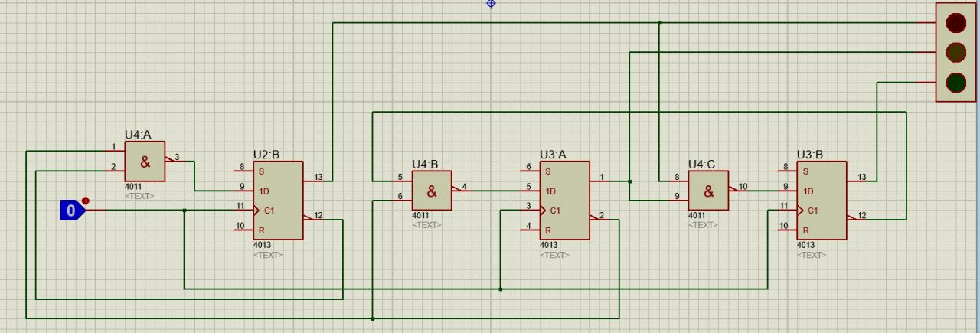Click the red actuator dot on the logic state
The width and height of the screenshot is (980, 333).
[x=86, y=201]
